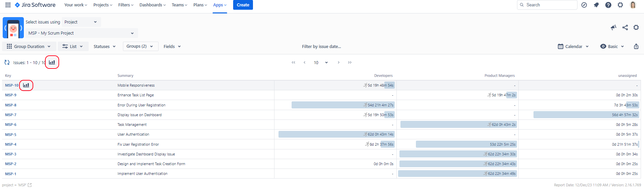Click the chart icon next to Issues count
The image size is (644, 190).
pyautogui.click(x=52, y=62)
